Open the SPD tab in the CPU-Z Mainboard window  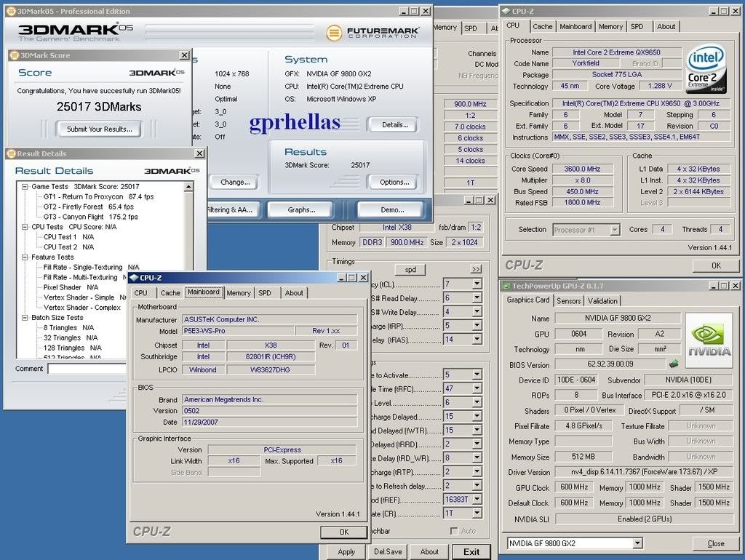pyautogui.click(x=265, y=293)
